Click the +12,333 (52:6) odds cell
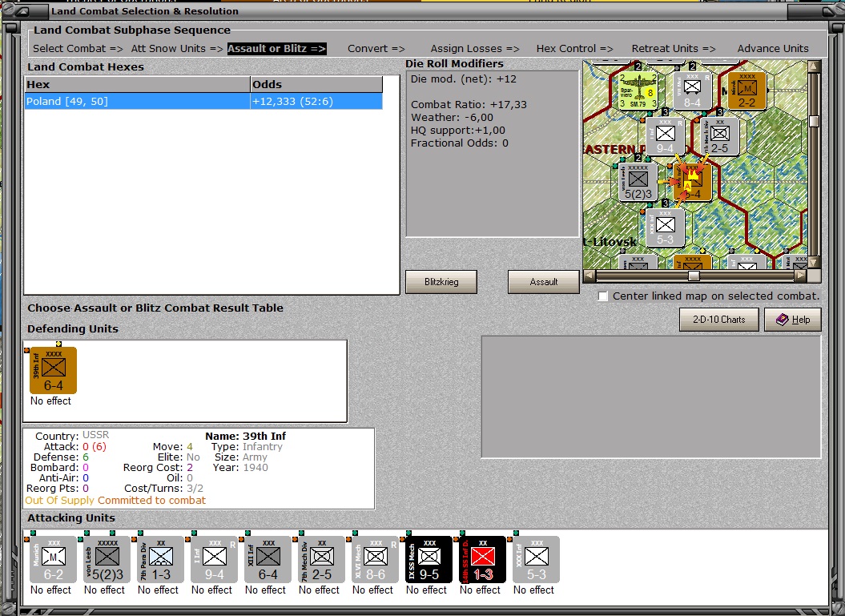The image size is (845, 616). click(316, 101)
